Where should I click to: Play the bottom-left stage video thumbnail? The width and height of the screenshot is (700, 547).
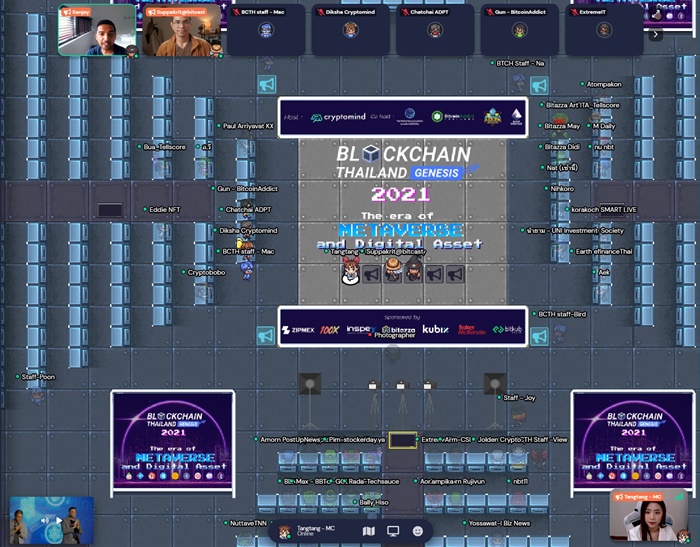tap(58, 520)
